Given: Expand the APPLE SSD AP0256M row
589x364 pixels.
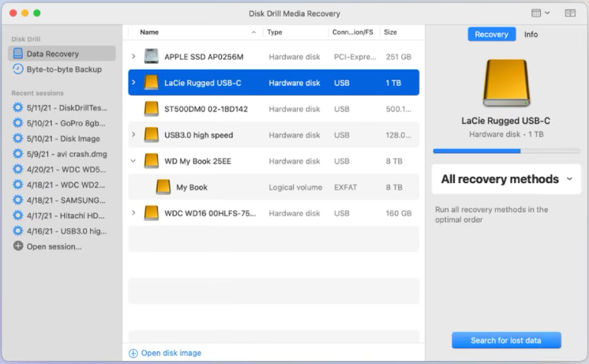Looking at the screenshot, I should click(133, 56).
